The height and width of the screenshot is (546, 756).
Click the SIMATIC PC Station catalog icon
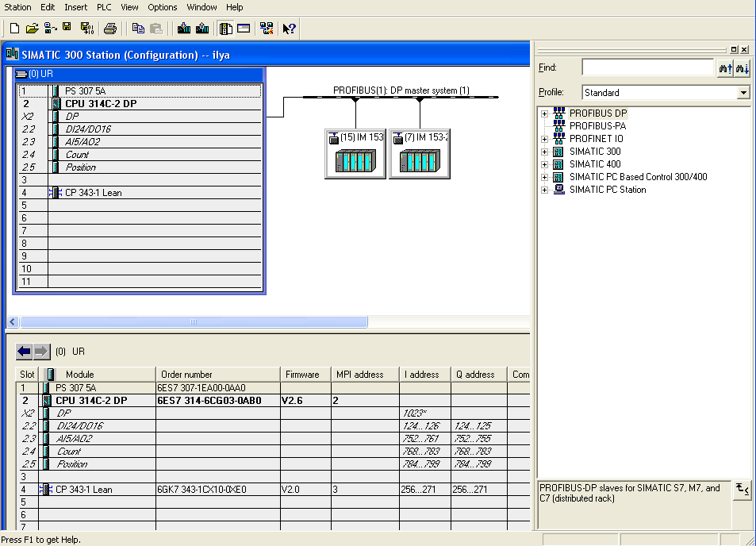tap(558, 190)
